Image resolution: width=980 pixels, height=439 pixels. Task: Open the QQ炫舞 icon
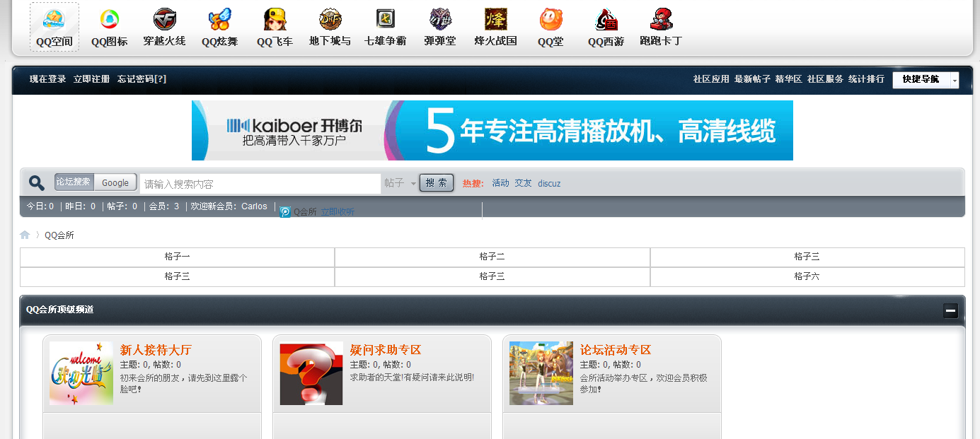tap(219, 27)
